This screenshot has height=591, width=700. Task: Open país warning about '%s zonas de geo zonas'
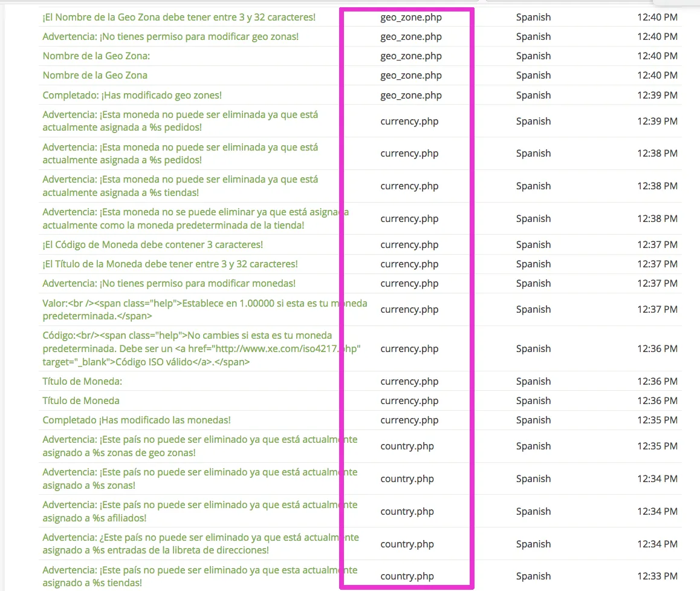(200, 446)
